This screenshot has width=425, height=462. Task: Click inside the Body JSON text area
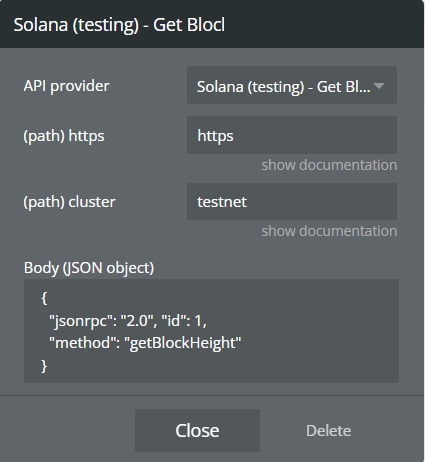pos(211,331)
